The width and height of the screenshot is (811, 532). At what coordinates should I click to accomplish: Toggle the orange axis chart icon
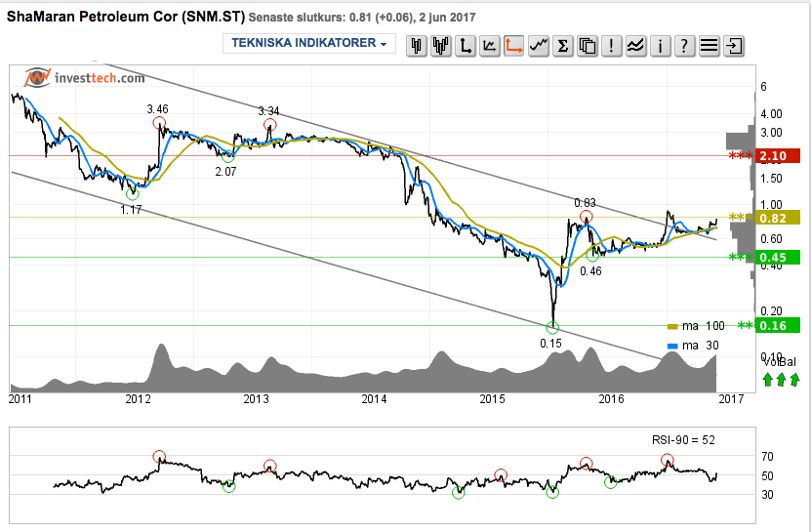[513, 46]
